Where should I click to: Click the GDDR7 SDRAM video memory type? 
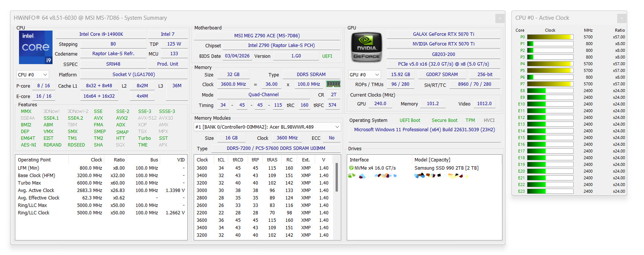point(442,75)
